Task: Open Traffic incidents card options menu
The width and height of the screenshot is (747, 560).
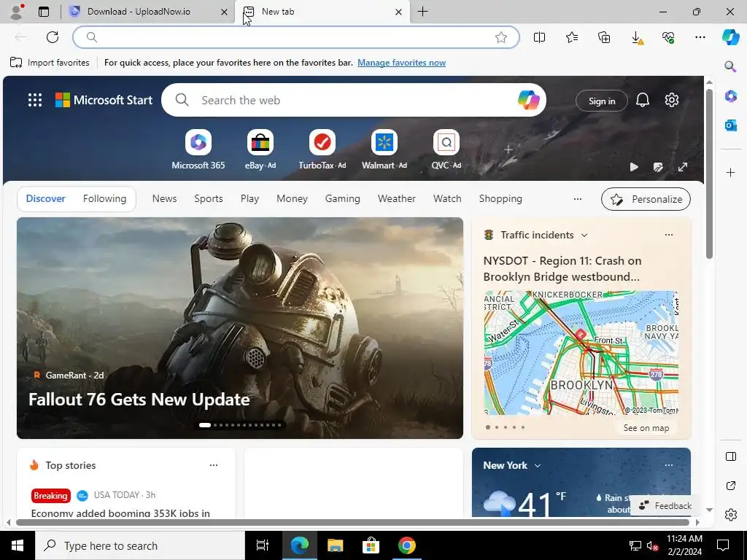Action: pos(668,235)
